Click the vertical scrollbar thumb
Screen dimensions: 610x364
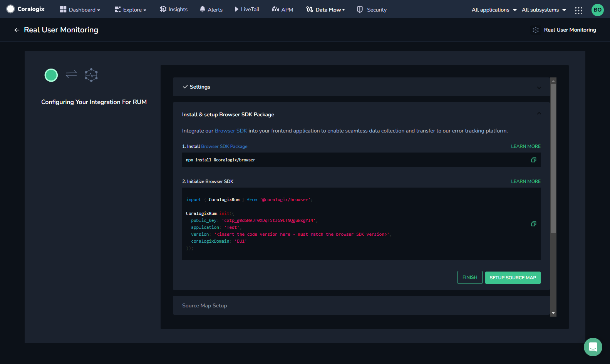[x=553, y=158]
